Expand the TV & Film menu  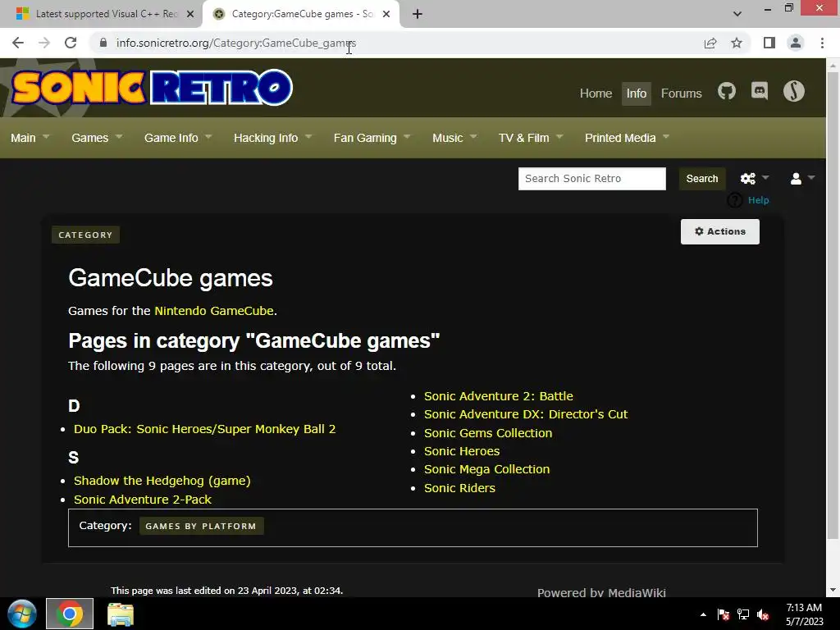tap(531, 138)
